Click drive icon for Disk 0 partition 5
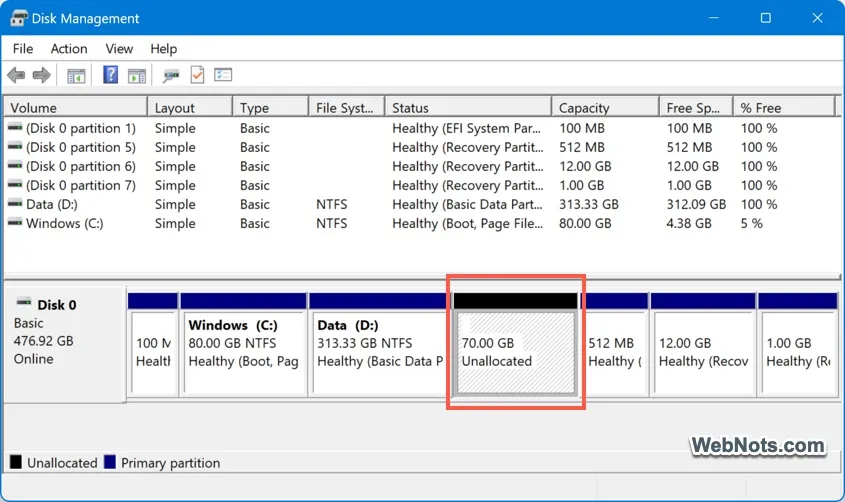845x502 pixels. 15,147
